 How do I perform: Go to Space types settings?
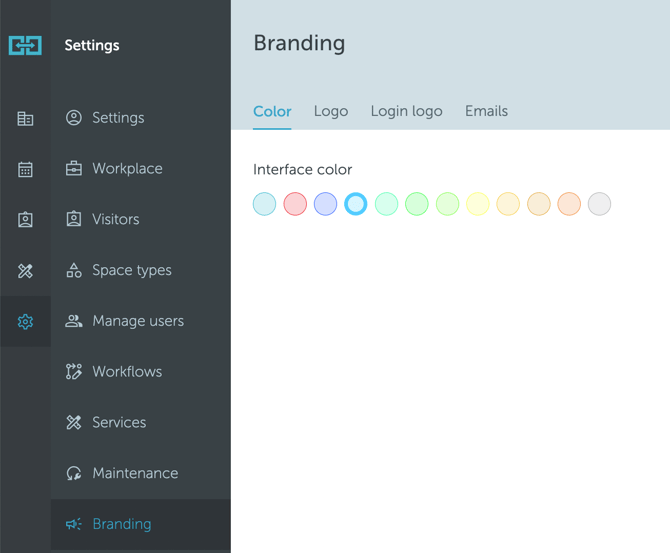click(x=131, y=270)
